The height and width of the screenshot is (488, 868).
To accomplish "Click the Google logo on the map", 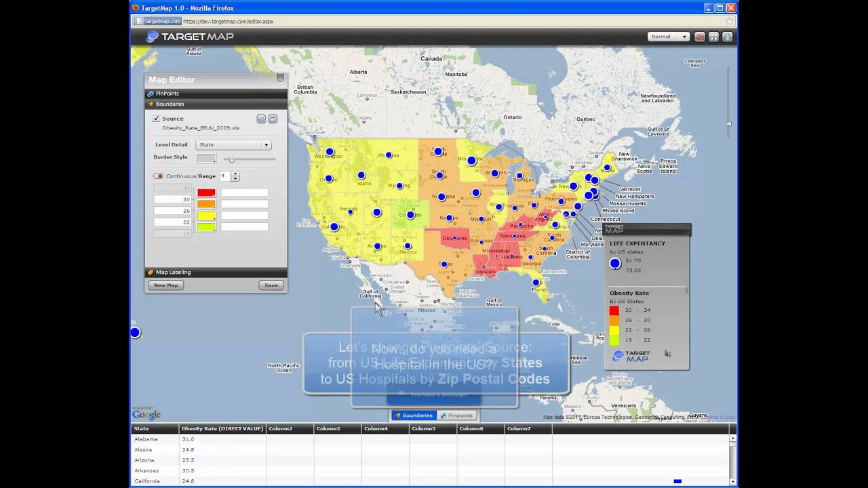I will tap(146, 414).
